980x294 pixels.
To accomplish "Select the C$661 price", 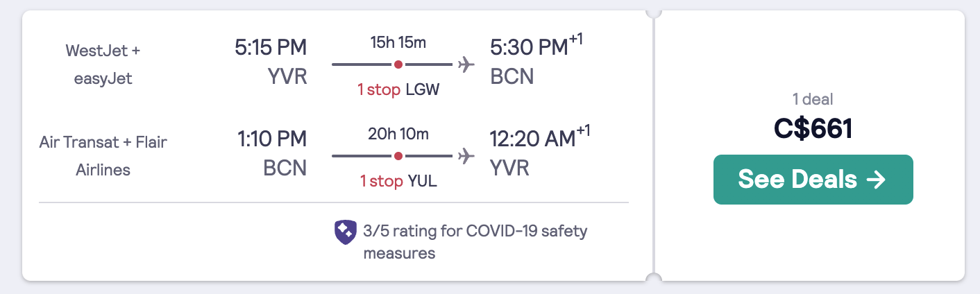I will tap(813, 129).
